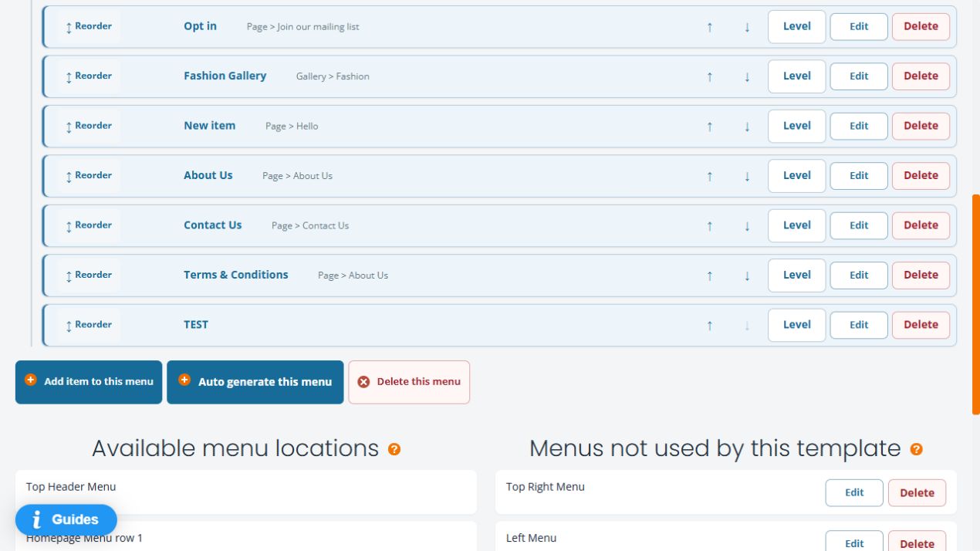Delete the Fashion Gallery menu item
Screen dimensions: 980x551
coord(921,76)
